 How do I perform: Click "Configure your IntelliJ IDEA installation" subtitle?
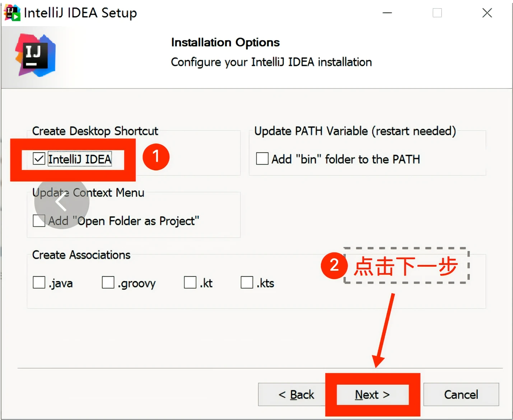[271, 62]
